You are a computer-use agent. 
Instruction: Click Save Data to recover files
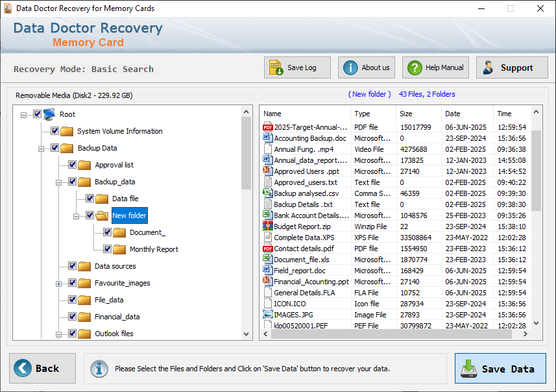tap(500, 368)
